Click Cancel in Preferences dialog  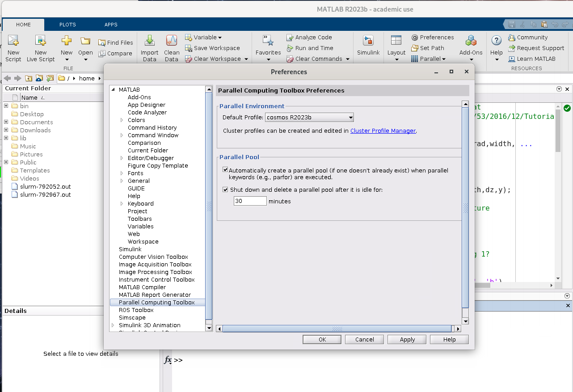(365, 340)
